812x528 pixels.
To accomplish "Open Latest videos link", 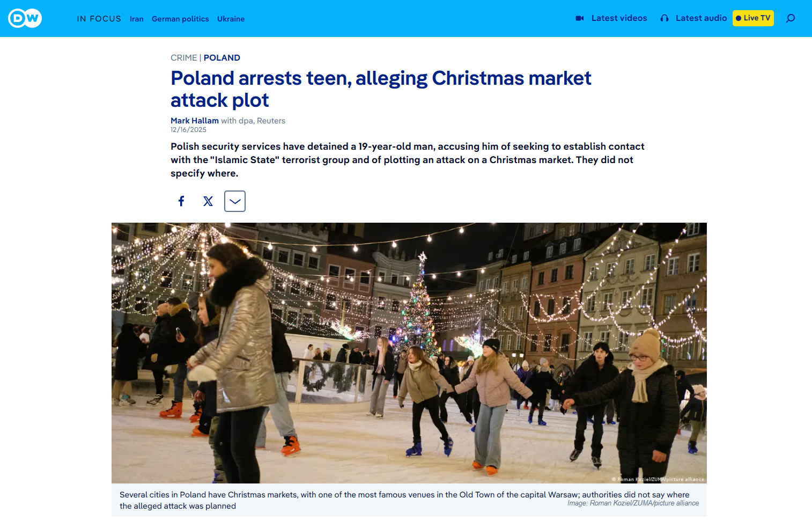I will tap(619, 18).
